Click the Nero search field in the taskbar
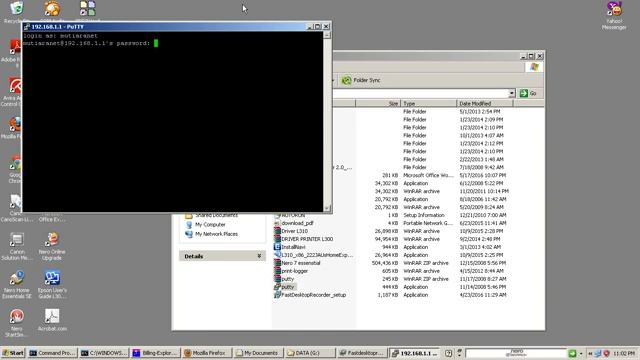The image size is (640, 360). click(516, 353)
